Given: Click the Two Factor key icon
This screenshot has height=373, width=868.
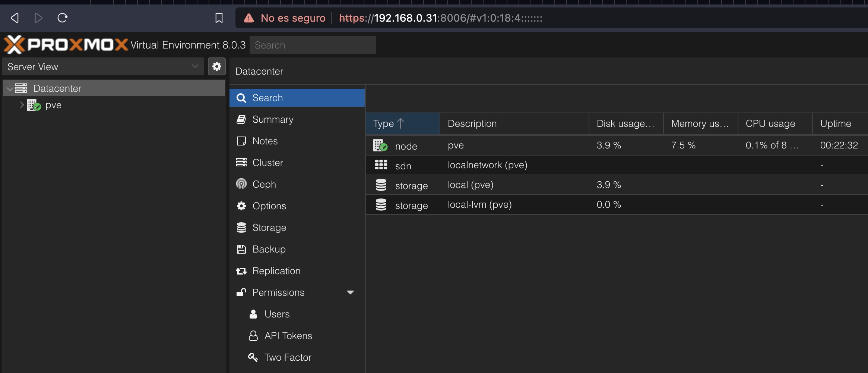Looking at the screenshot, I should (253, 357).
